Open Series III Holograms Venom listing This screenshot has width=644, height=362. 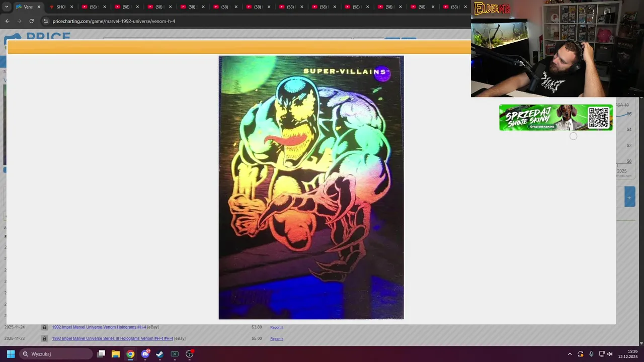coord(113,338)
